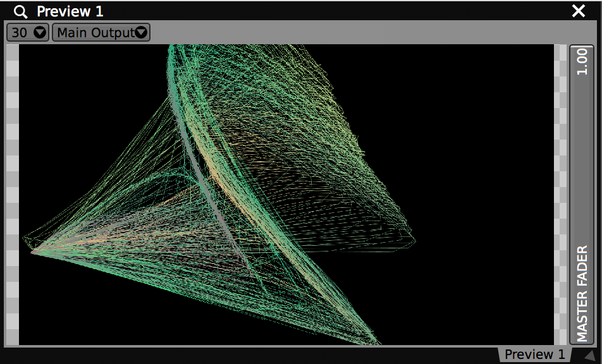The image size is (602, 364).
Task: Click the MASTER FADER control strip
Action: tap(582, 291)
